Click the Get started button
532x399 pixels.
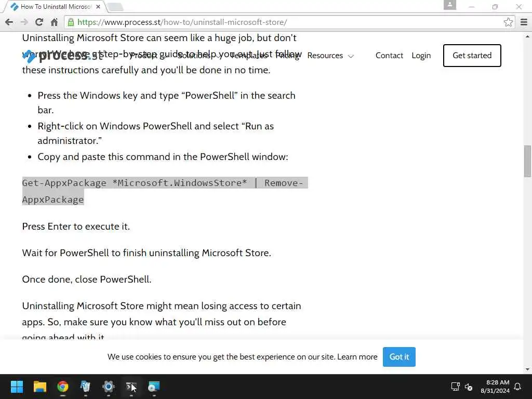(472, 55)
